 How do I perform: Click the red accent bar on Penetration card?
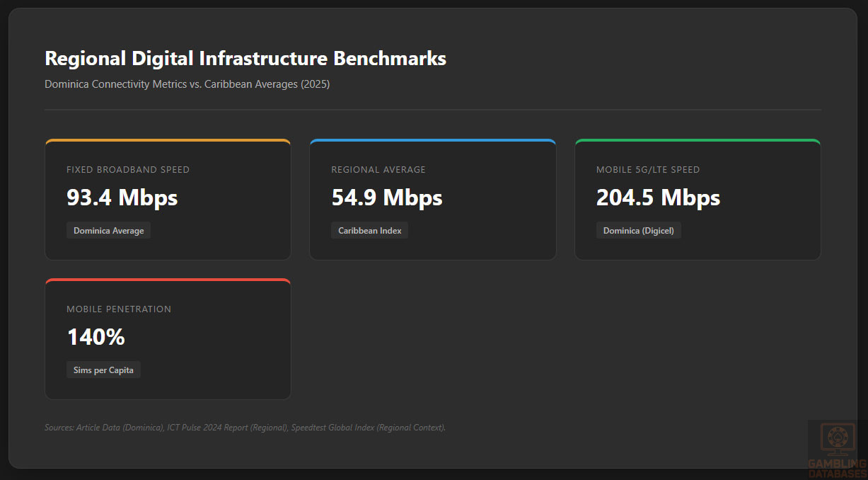168,280
